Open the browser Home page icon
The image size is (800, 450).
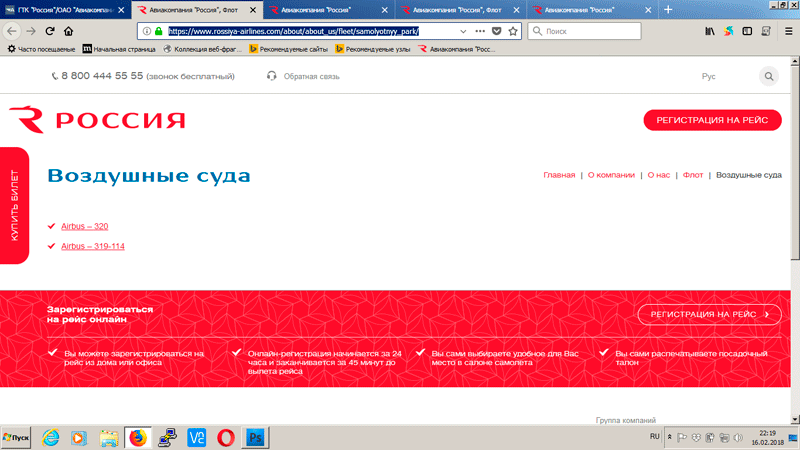(x=68, y=31)
